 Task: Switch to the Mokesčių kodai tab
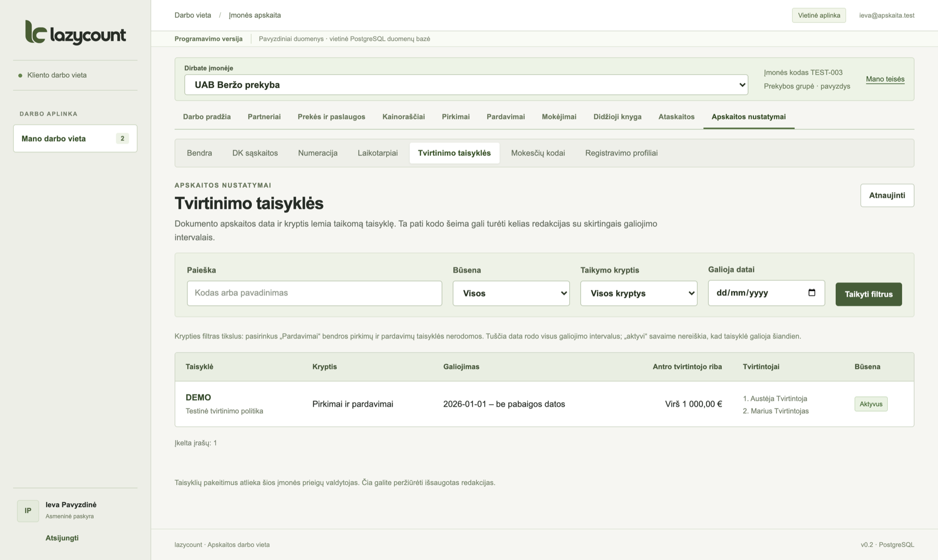[538, 153]
